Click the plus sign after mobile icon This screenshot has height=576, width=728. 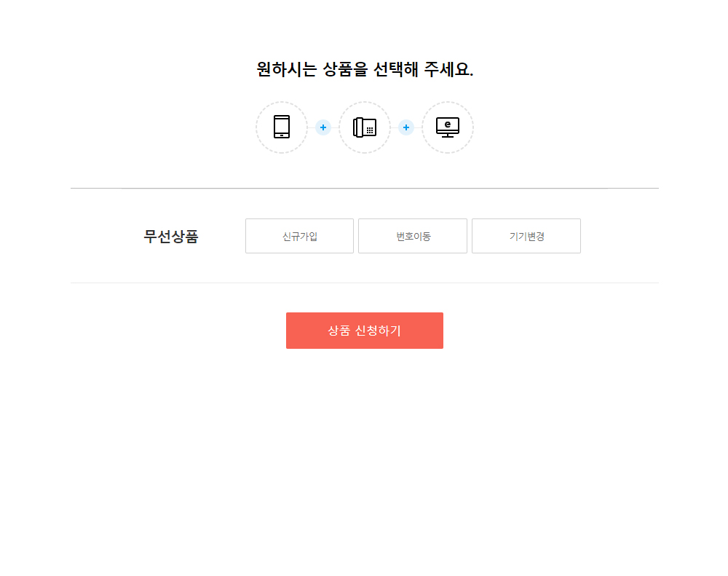pos(323,127)
